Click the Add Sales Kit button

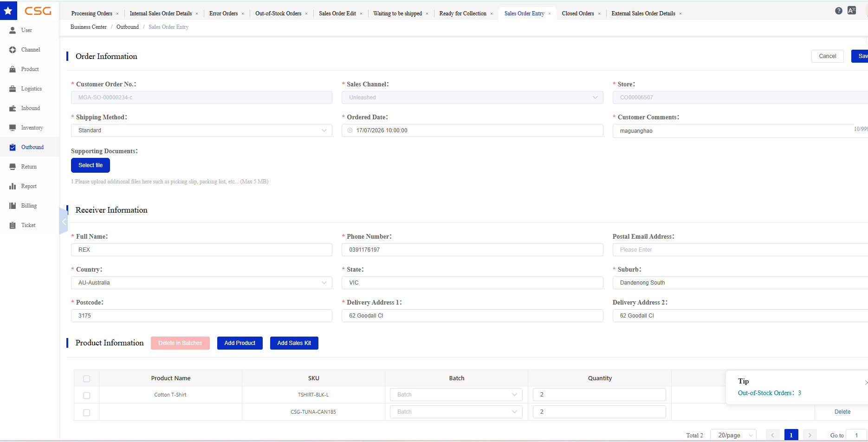pos(294,343)
